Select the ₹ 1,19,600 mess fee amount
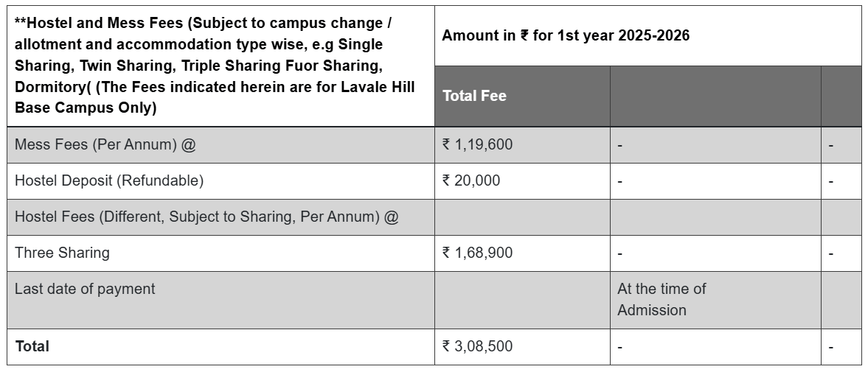The image size is (868, 372). click(x=477, y=145)
